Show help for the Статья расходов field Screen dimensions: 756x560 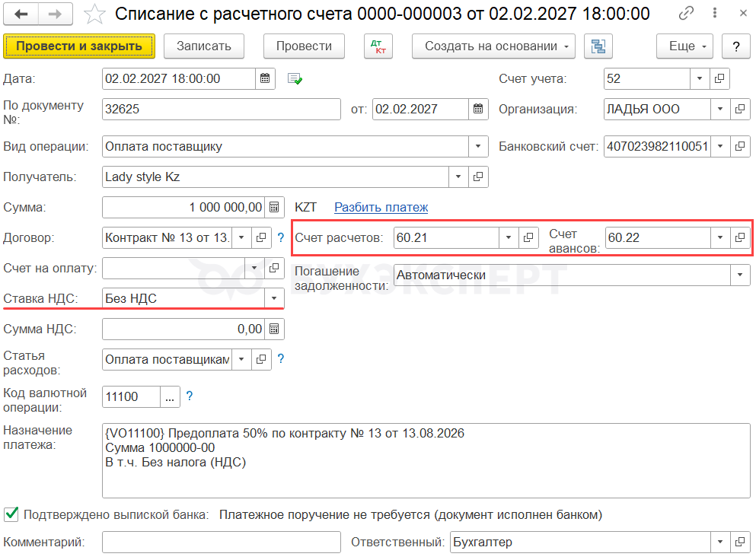281,358
